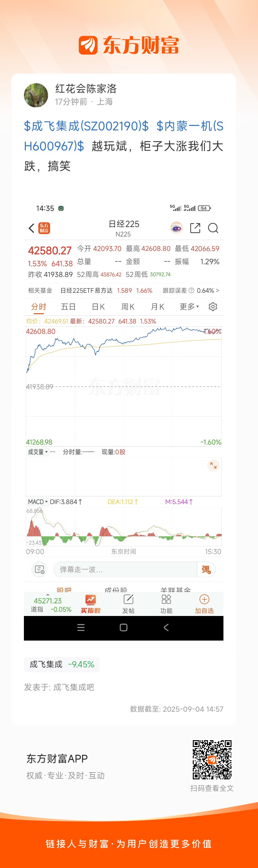The height and width of the screenshot is (868, 258).
Task: Open the share icon in the header
Action: (195, 228)
